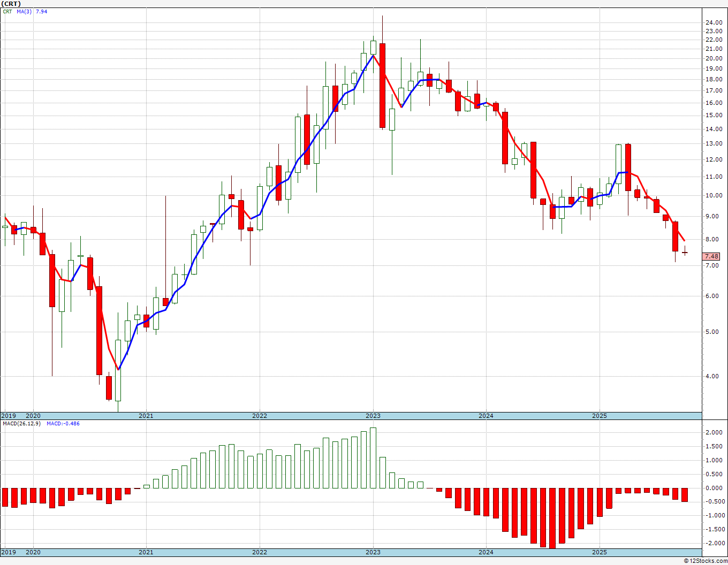The height and width of the screenshot is (565, 728).
Task: Select the green CRT legend label
Action: (x=7, y=11)
